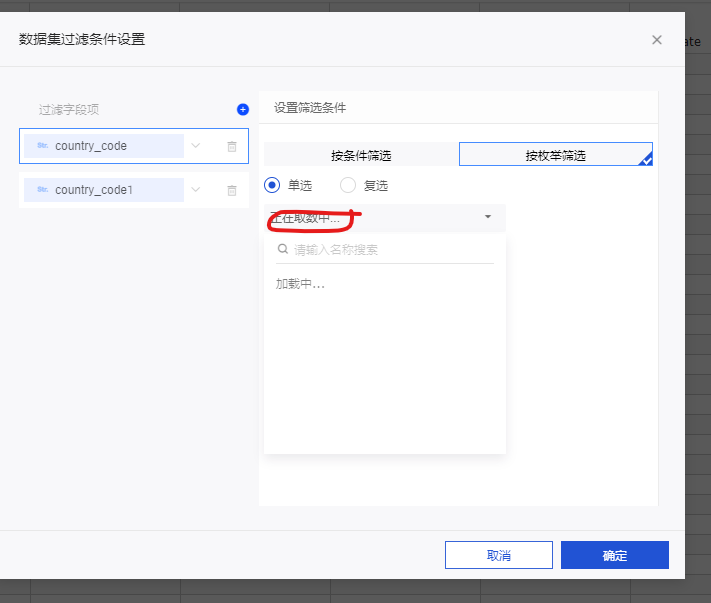The image size is (711, 603).
Task: Expand the chevron beside country_code1
Action: tap(196, 190)
